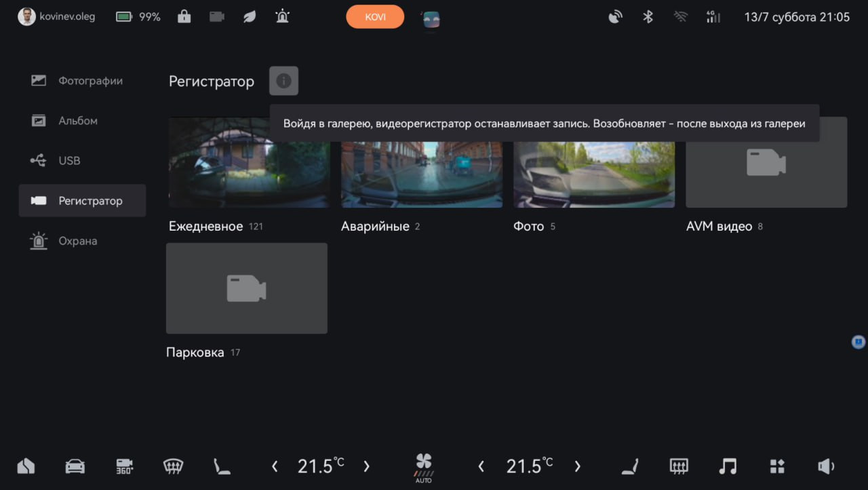Decrease the left temperature with its arrow

(275, 466)
